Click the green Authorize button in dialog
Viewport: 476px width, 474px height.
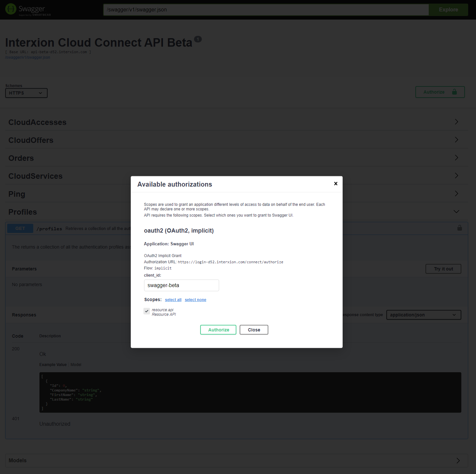tap(218, 330)
